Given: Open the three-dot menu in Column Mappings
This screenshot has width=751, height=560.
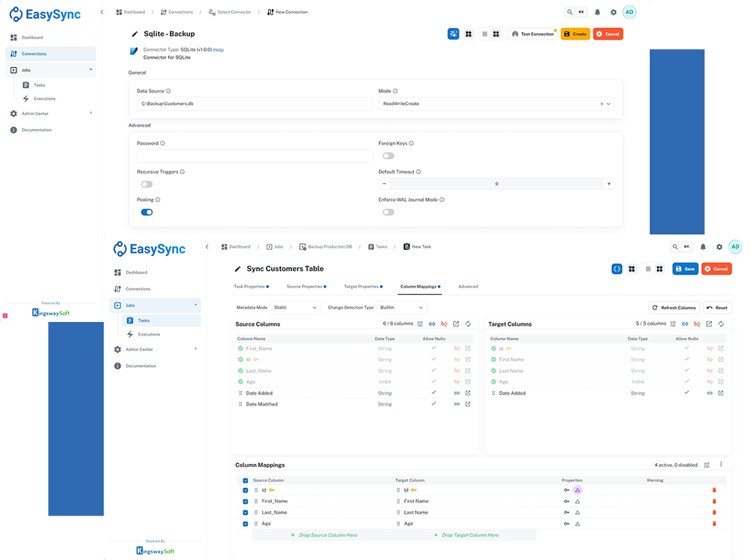Looking at the screenshot, I should point(721,465).
